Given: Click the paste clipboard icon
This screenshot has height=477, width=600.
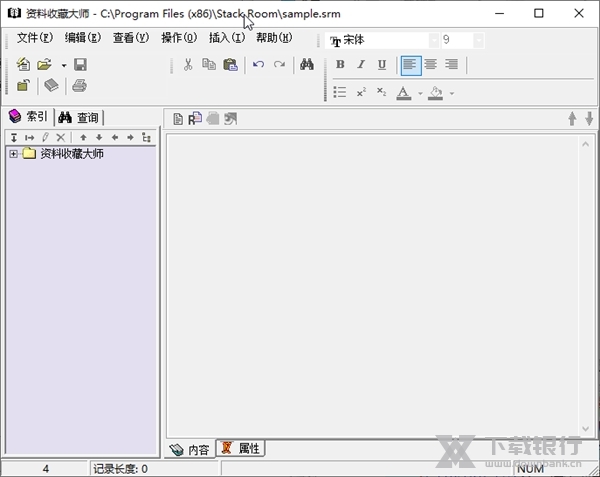Looking at the screenshot, I should click(x=231, y=65).
